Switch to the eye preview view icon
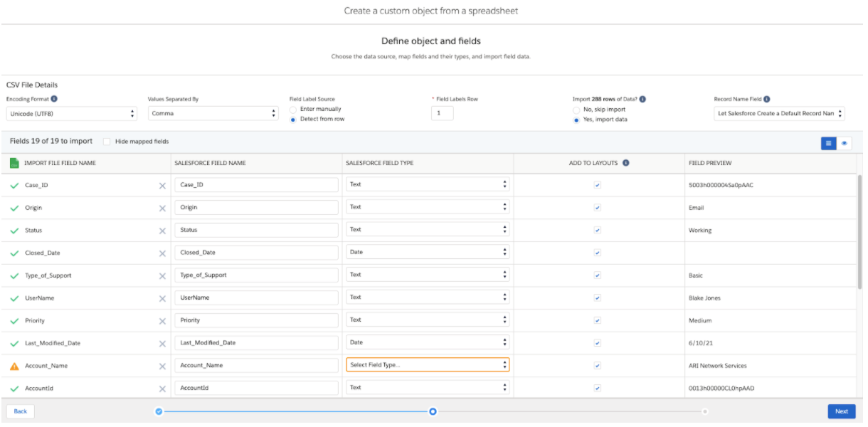The image size is (868, 427). pyautogui.click(x=845, y=143)
